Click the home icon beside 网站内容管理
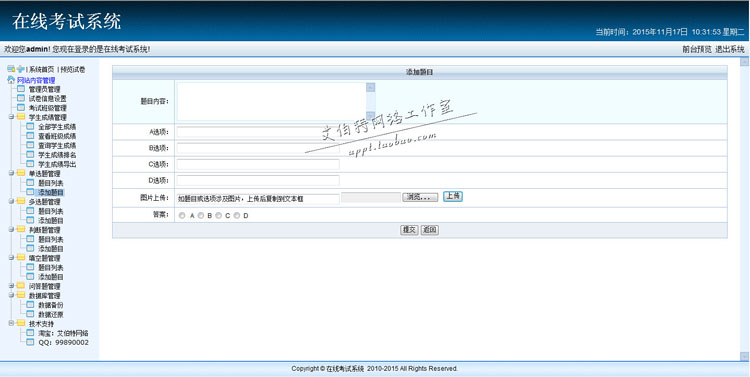The image size is (750, 377). point(11,80)
